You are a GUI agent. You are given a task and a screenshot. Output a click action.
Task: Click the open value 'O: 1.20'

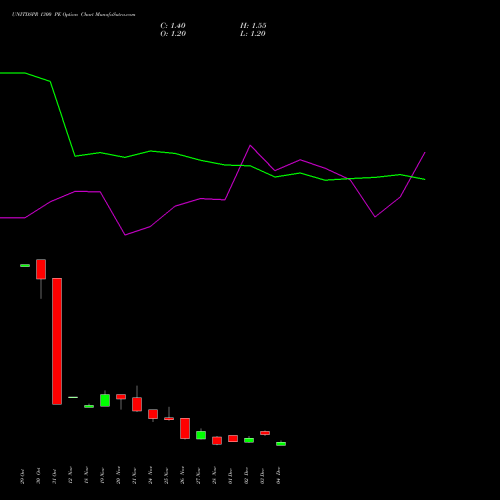173,34
